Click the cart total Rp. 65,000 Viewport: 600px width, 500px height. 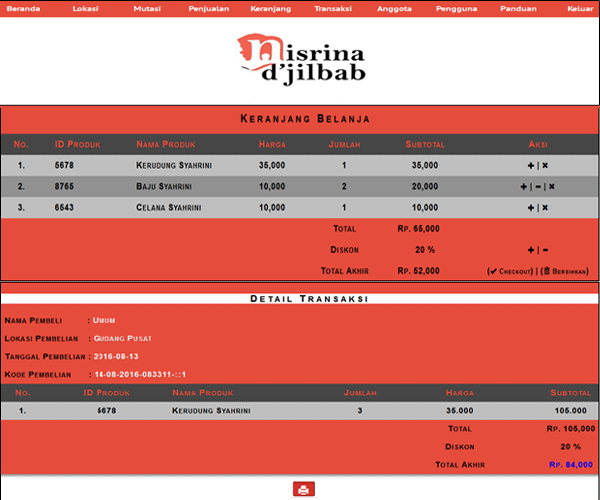point(418,229)
